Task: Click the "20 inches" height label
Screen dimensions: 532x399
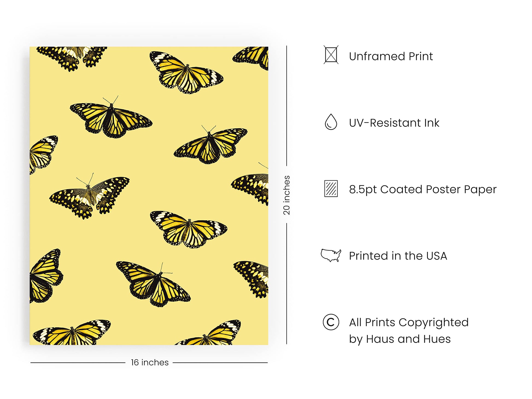Action: 287,195
